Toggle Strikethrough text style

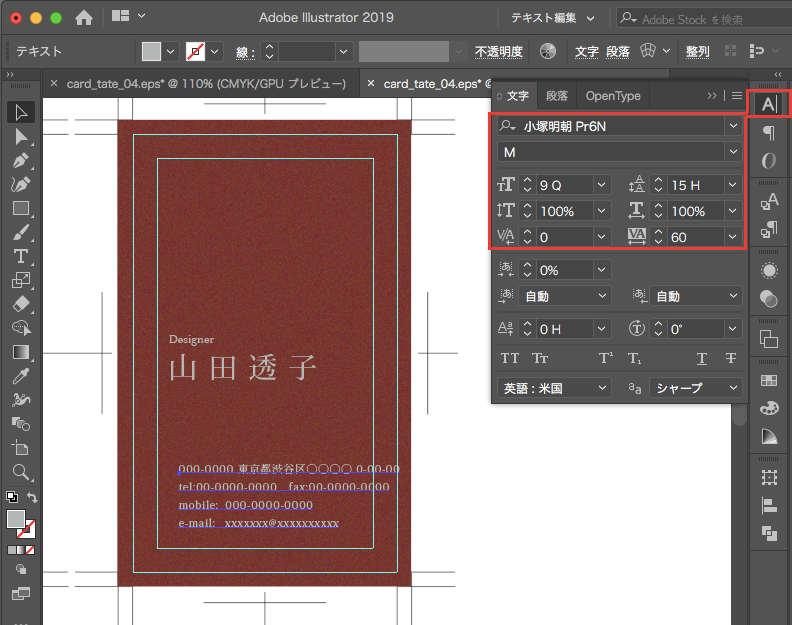[x=731, y=359]
